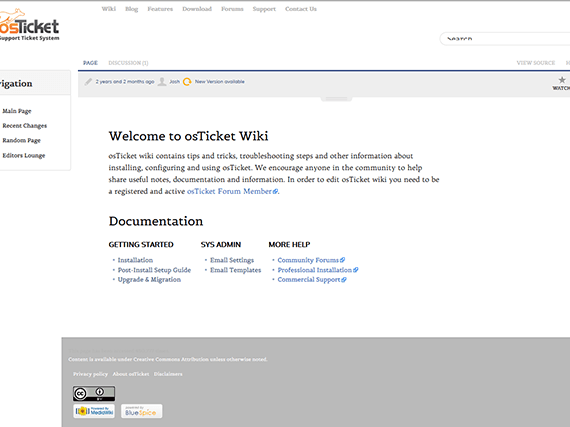Open Privacy policy footer link
The width and height of the screenshot is (570, 427).
pos(90,374)
